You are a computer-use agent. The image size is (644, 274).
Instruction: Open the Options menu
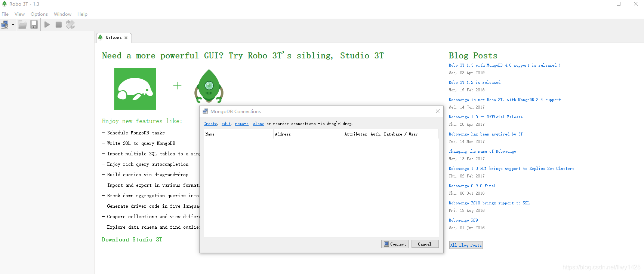coord(39,14)
